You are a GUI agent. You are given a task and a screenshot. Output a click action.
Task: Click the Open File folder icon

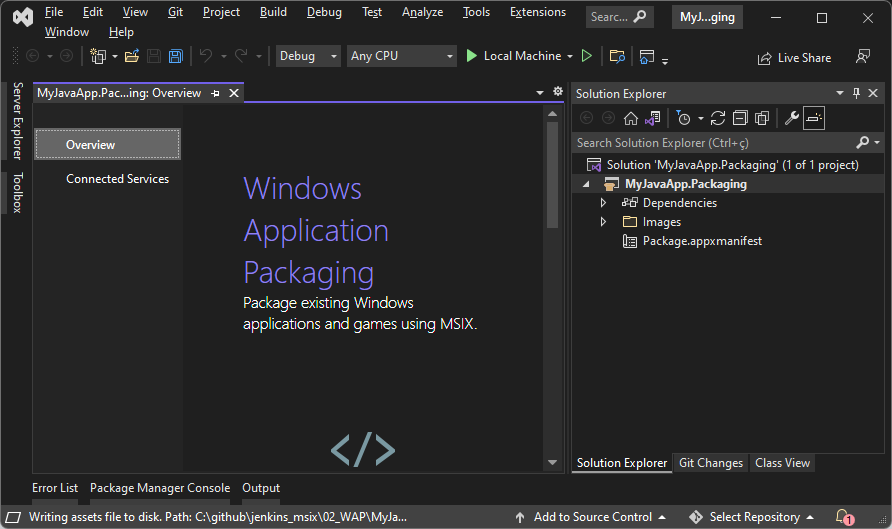[132, 56]
